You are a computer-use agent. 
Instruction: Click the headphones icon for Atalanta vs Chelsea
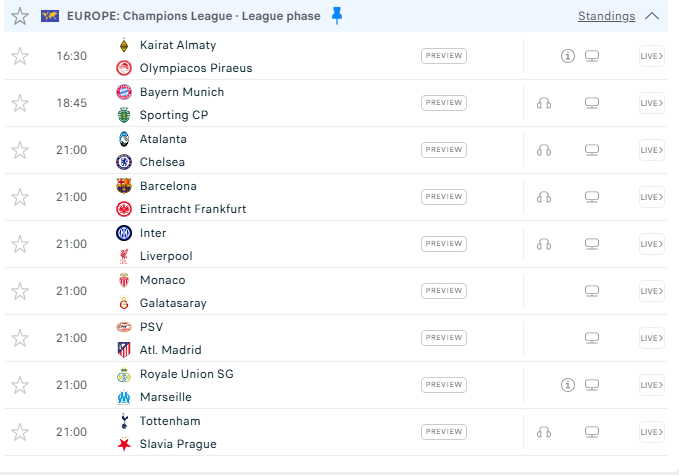544,150
